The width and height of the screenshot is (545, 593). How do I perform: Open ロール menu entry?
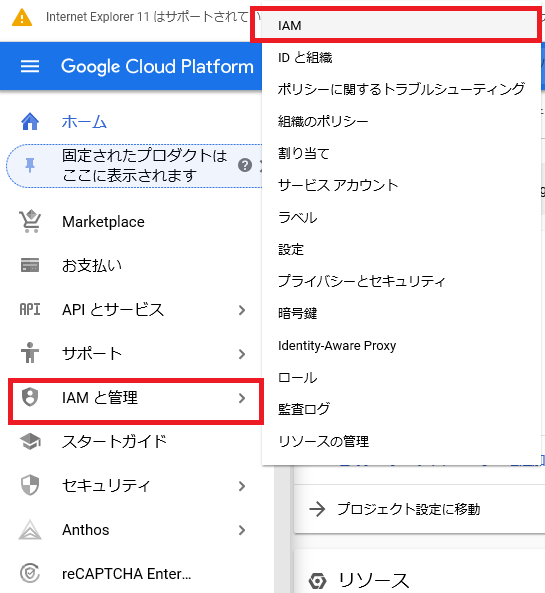click(401, 377)
